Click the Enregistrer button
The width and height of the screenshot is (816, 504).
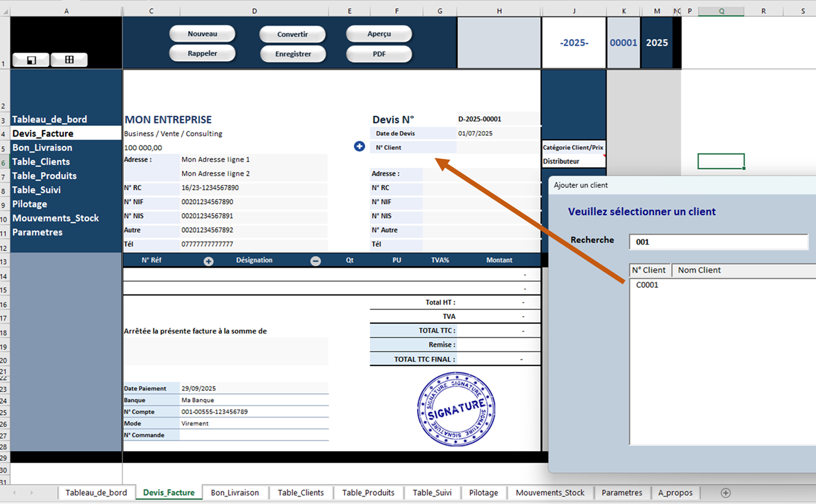click(293, 54)
